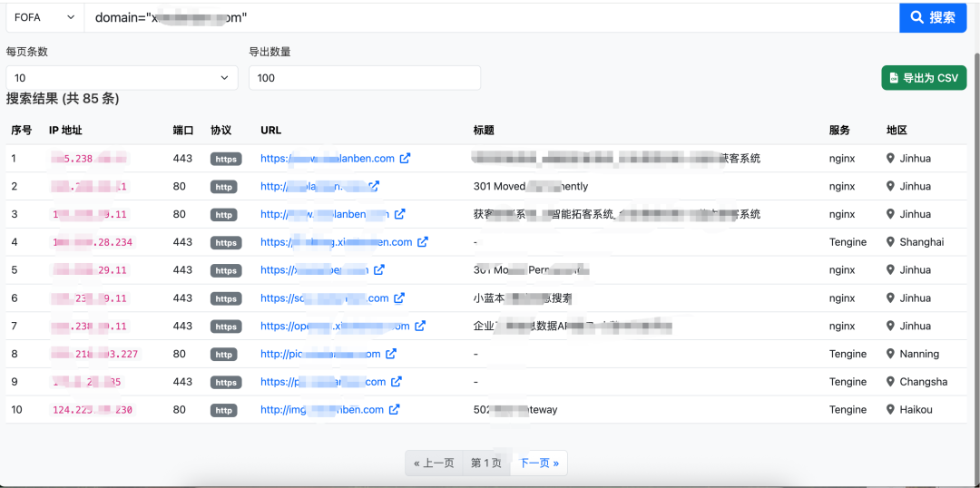980x488 pixels.
Task: Click the IP address ending 3.227
Action: coord(95,355)
